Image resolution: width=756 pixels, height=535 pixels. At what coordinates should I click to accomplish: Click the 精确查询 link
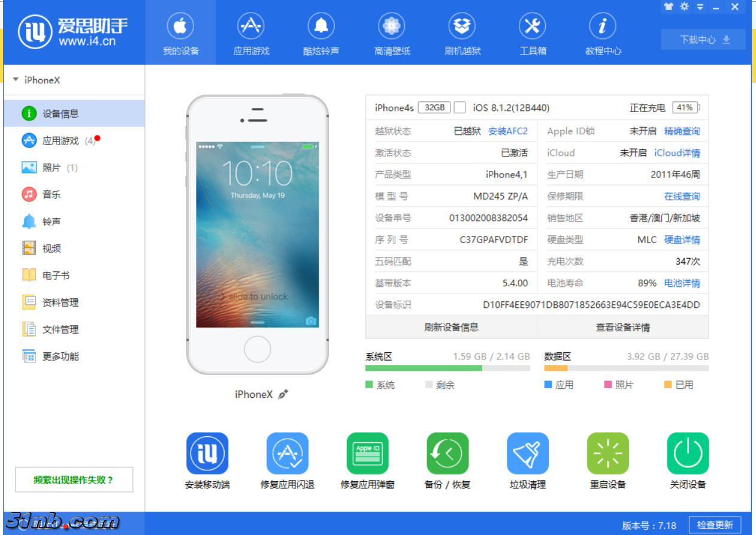coord(682,131)
